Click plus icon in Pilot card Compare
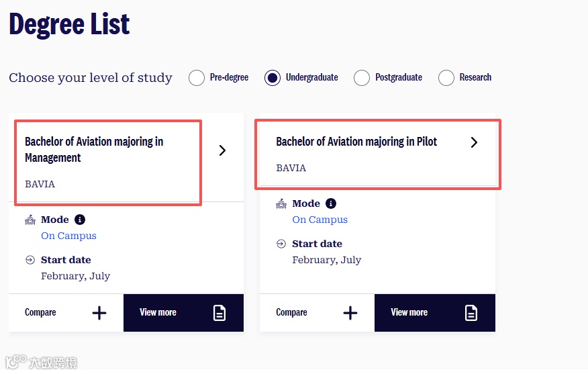 click(350, 313)
